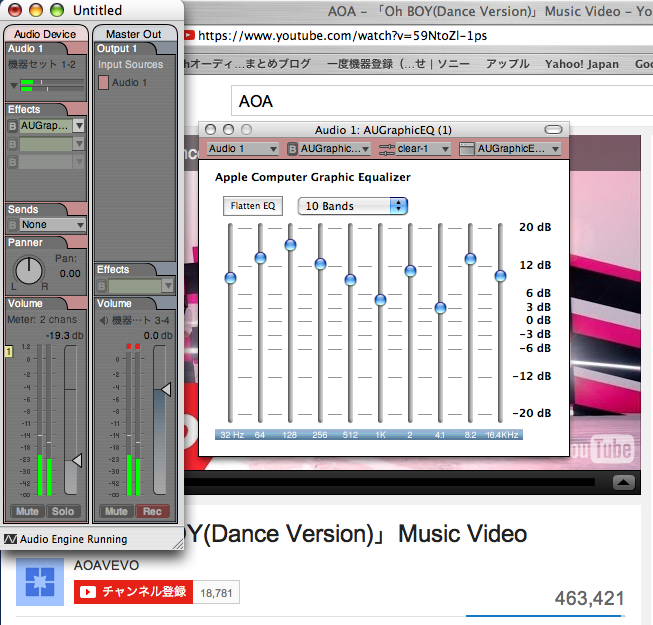The image size is (653, 625).
Task: Toggle bypass B in EQ window toolbar
Action: pos(292,149)
